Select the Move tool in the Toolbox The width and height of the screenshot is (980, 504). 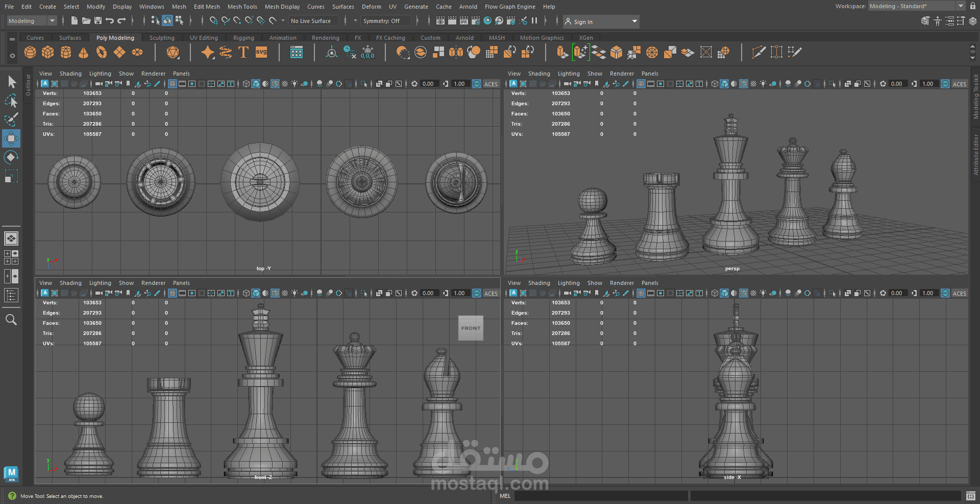(x=11, y=138)
